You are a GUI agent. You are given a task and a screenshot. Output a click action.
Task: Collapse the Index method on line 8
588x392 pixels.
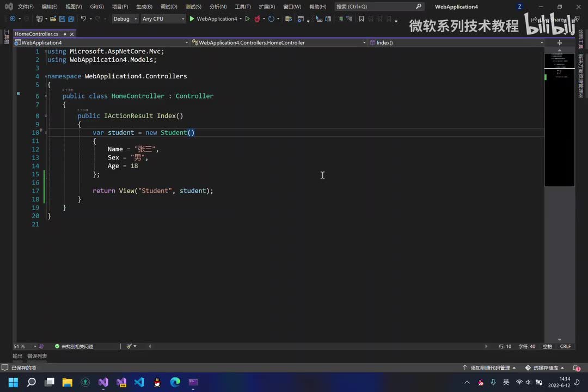pyautogui.click(x=46, y=116)
